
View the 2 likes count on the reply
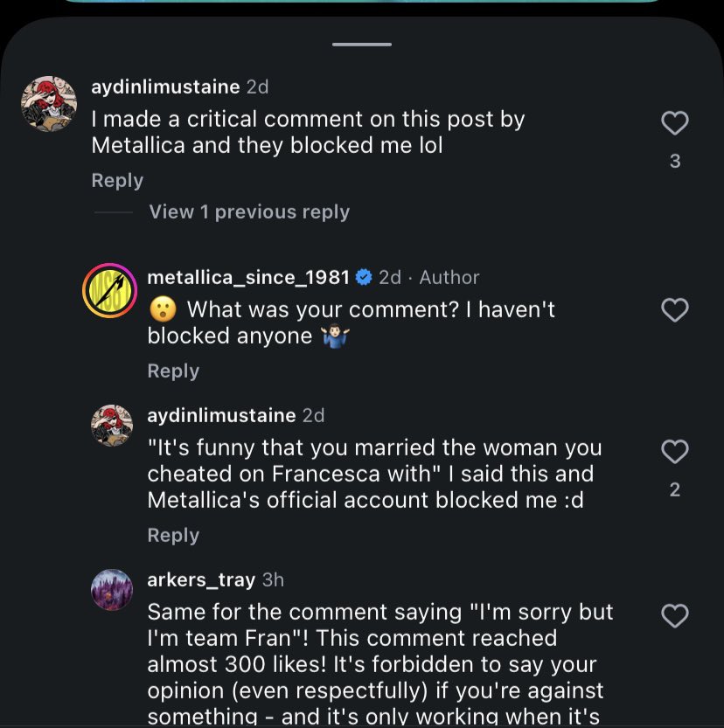[x=674, y=490]
